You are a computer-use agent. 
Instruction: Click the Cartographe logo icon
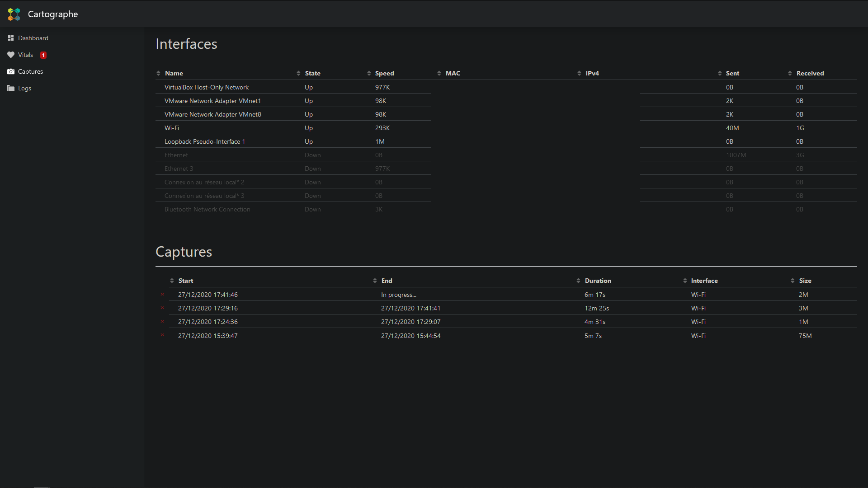14,14
